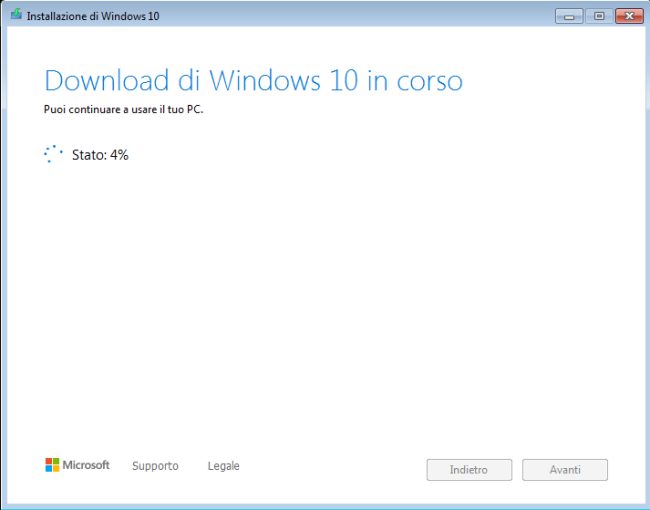
Task: Open the Supporto link
Action: [x=155, y=466]
